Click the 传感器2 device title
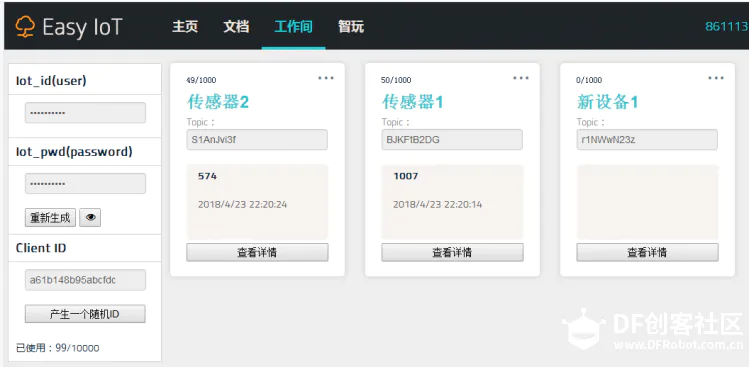Viewport: 749px width, 367px height. pyautogui.click(x=218, y=102)
